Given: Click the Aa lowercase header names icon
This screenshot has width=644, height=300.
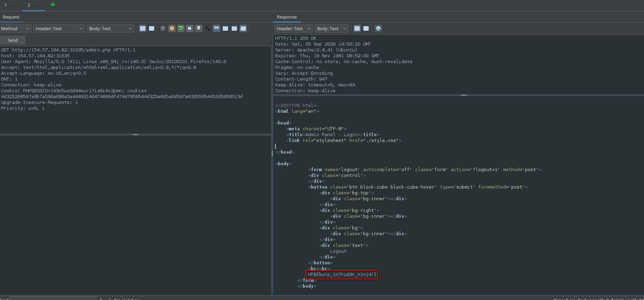Looking at the screenshot, I should point(208,29).
